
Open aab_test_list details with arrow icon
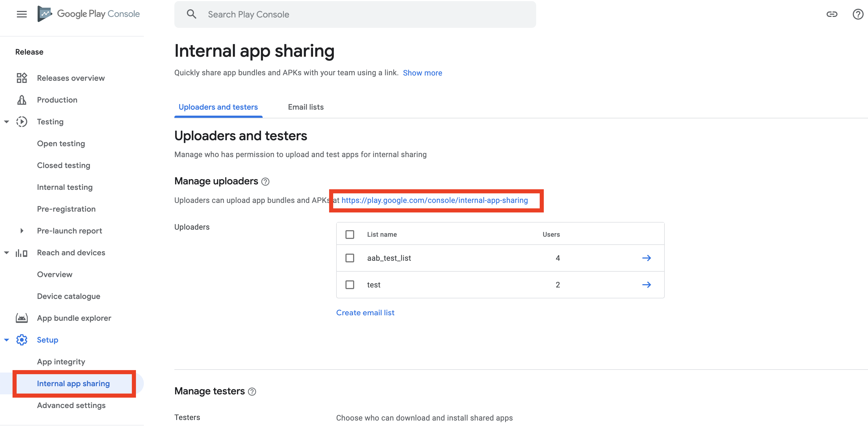click(646, 258)
